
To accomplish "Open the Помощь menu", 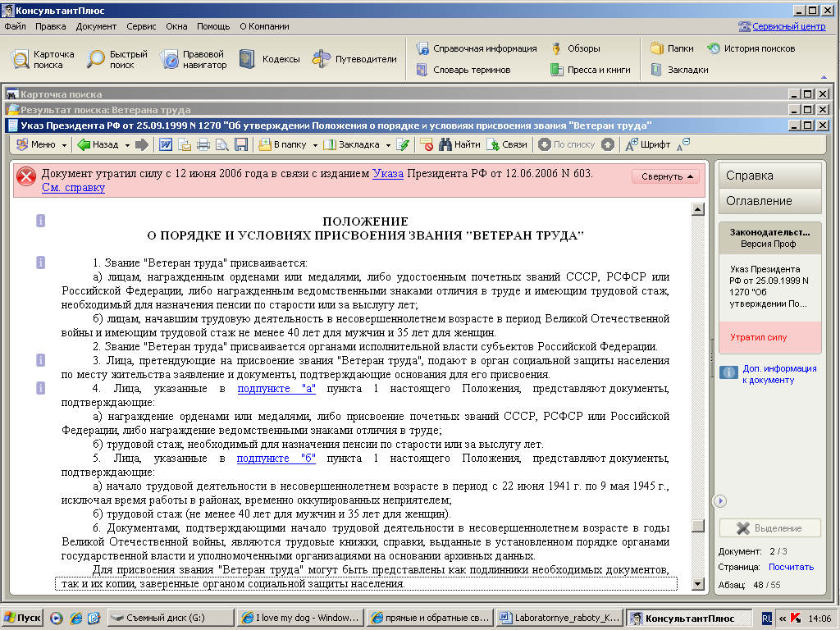I will [213, 26].
